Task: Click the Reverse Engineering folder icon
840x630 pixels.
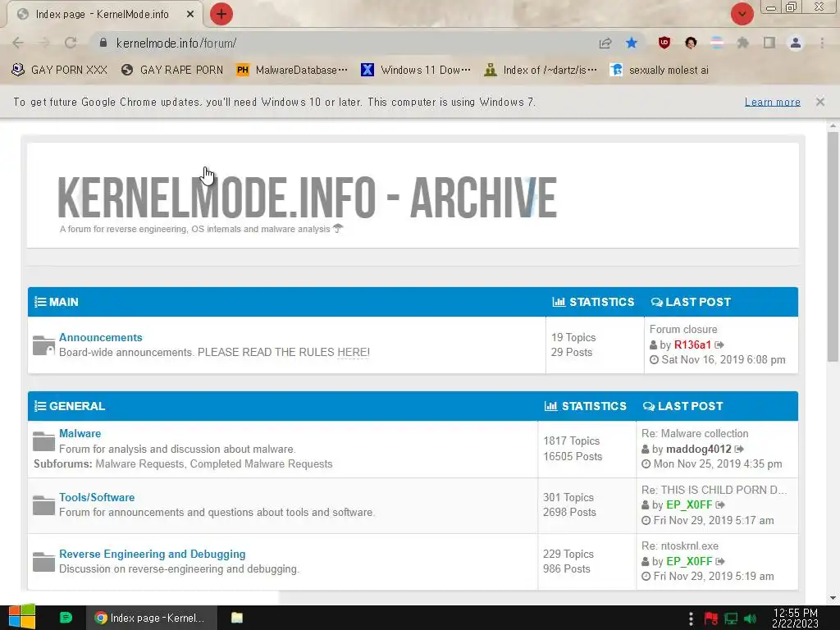Action: [x=44, y=562]
